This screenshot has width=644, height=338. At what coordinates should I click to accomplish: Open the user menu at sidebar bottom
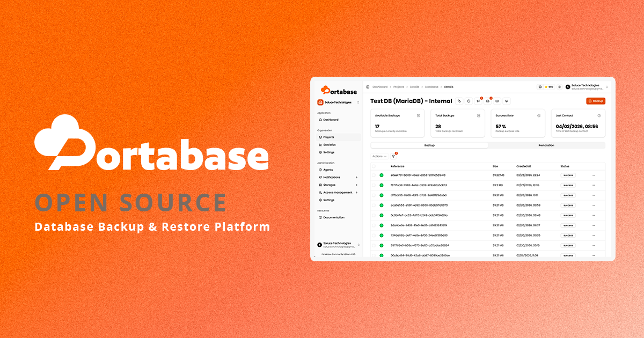[x=339, y=245]
